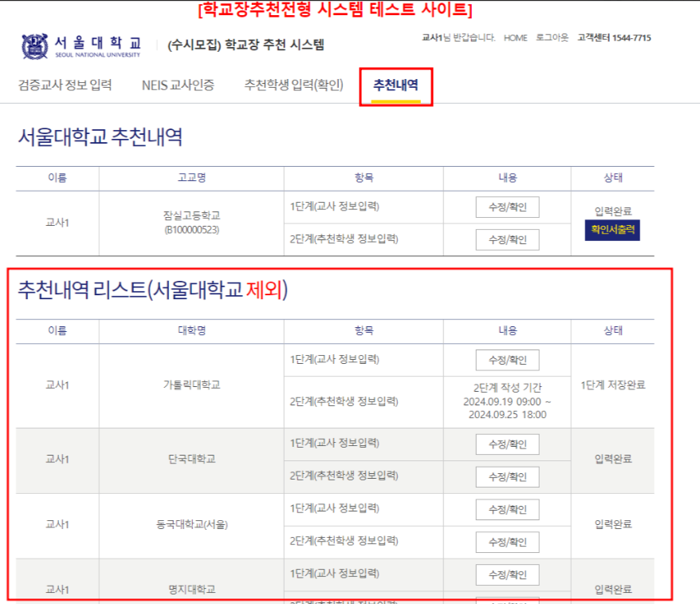This screenshot has width=700, height=604.
Task: Click the (수시모집) 학교장 추천 시스템 title
Action: [246, 45]
